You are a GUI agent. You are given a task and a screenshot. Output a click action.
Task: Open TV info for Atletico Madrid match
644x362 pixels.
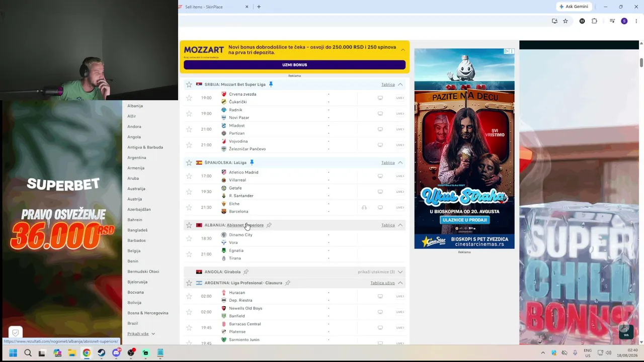coord(380,176)
